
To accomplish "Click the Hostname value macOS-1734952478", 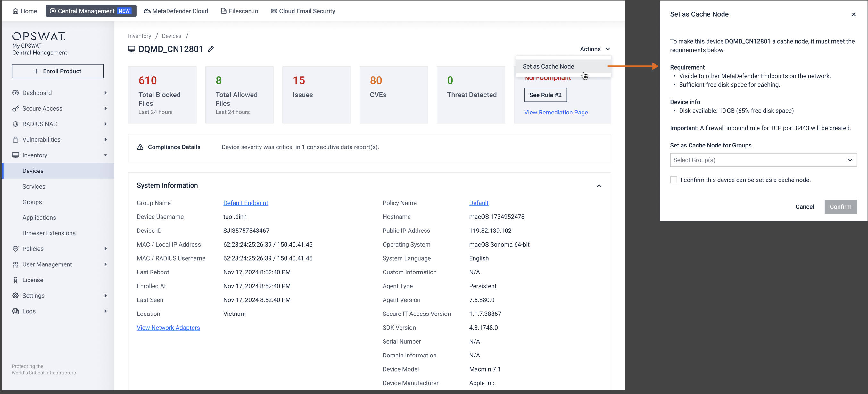I will [x=497, y=217].
